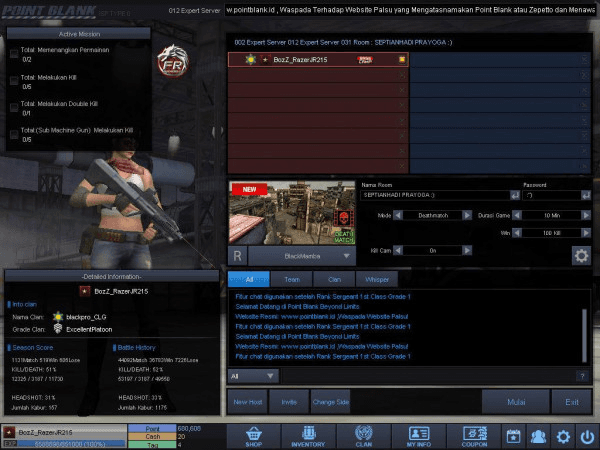
Task: Open the INVENTORY icon
Action: tap(308, 436)
